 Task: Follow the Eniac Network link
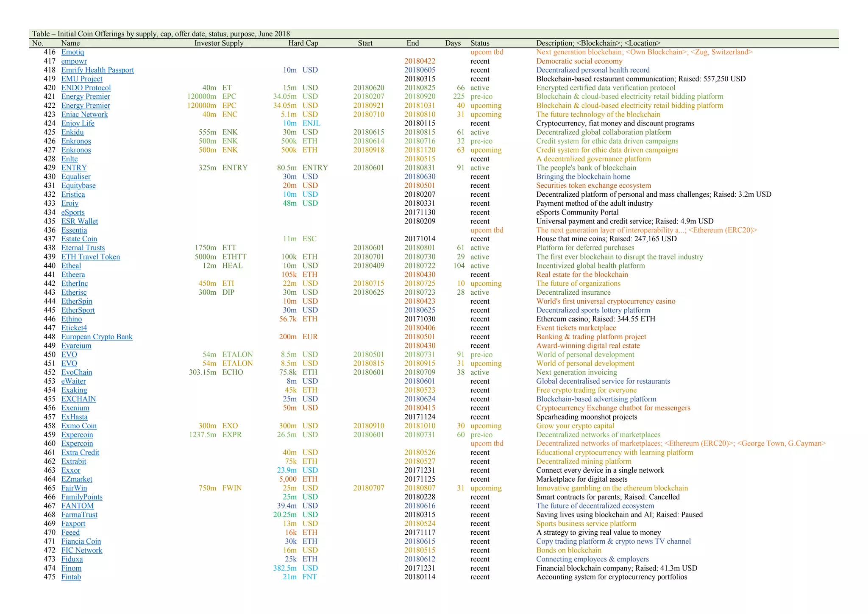(84, 114)
